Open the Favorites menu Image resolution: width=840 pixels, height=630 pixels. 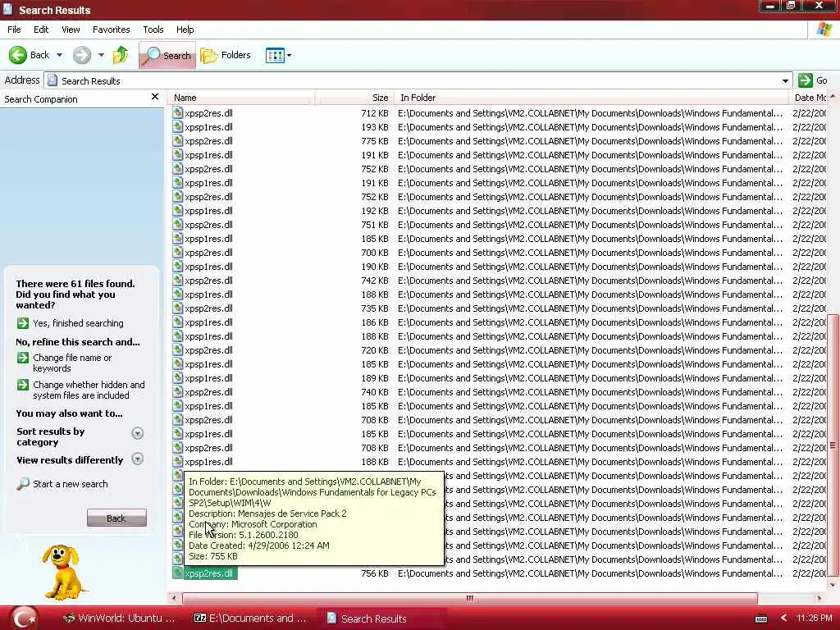click(111, 30)
